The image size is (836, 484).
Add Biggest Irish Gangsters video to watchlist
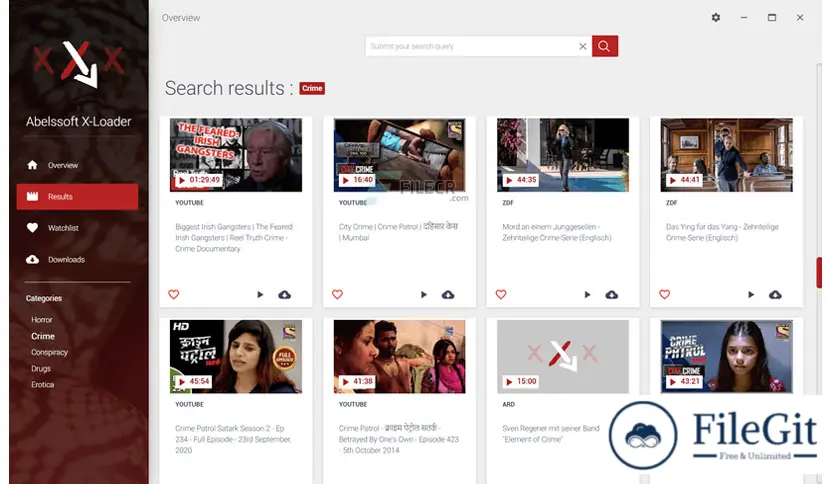click(174, 294)
